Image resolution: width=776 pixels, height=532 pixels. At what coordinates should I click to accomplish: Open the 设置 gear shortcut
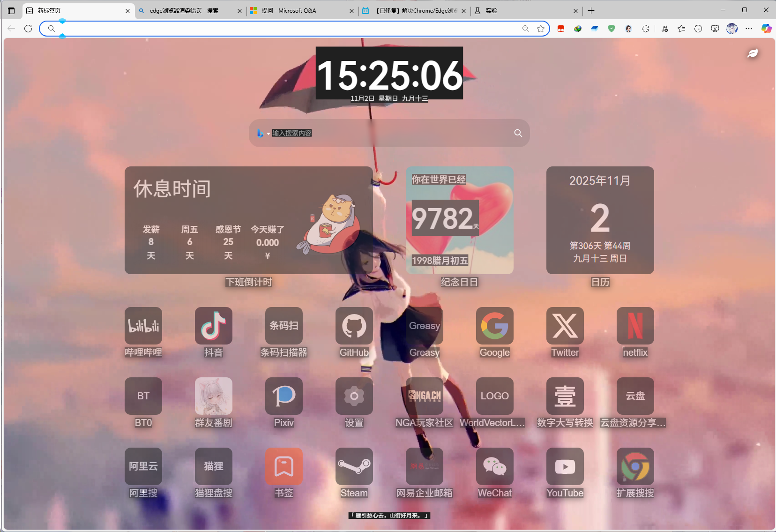(354, 396)
